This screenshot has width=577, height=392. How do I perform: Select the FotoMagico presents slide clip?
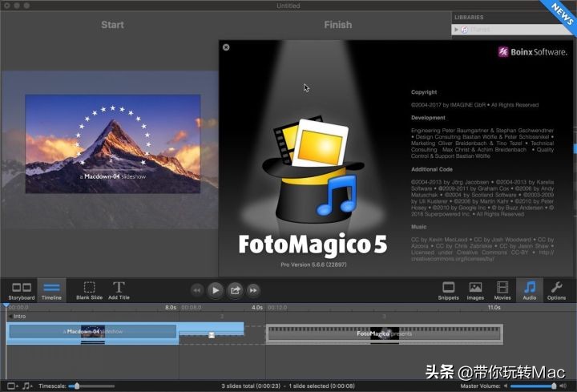point(384,333)
